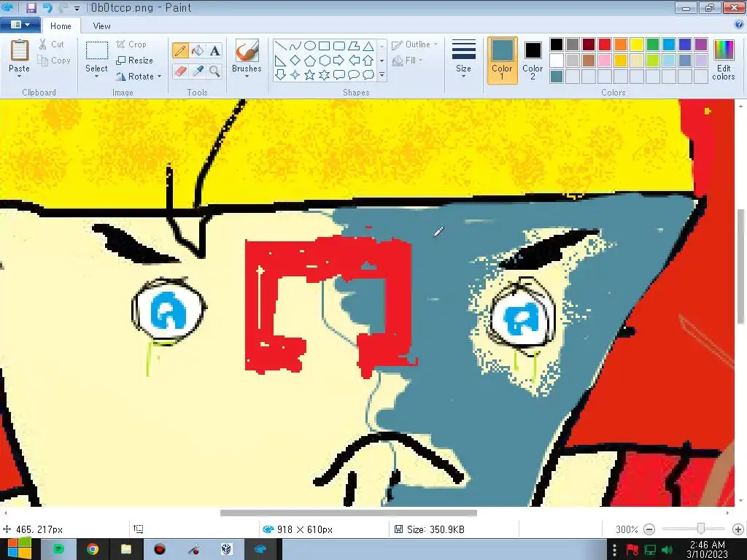Select the Pencil tool
Viewport: 747px width, 560px height.
181,50
